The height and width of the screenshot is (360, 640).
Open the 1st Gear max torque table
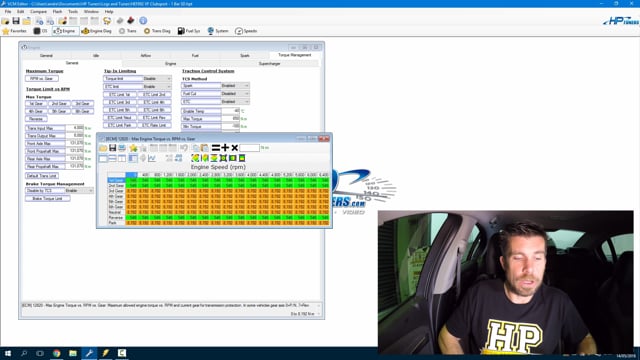36,104
